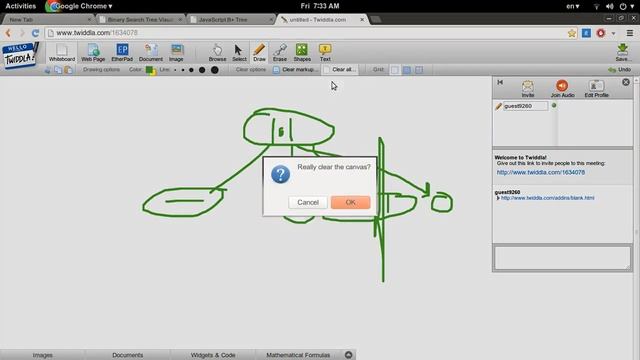
Task: Open the Shapes tool
Action: coord(302,53)
